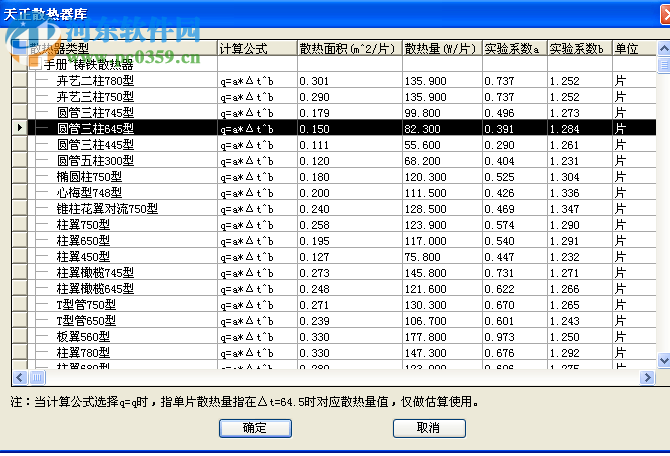Click the 99.800 heat output cell
The width and height of the screenshot is (670, 456).
tap(442, 112)
